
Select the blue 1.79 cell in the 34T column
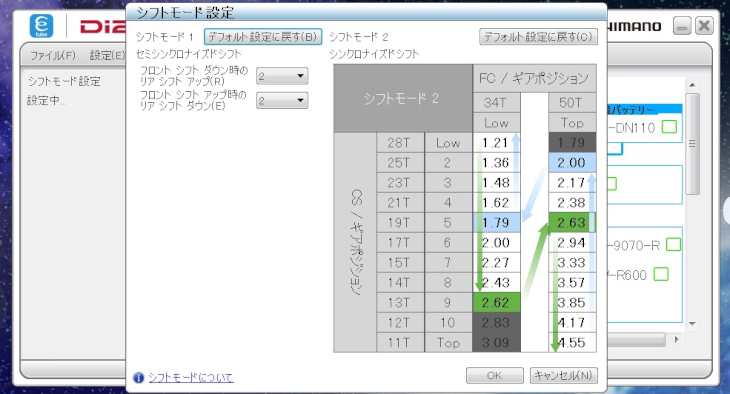pos(496,223)
